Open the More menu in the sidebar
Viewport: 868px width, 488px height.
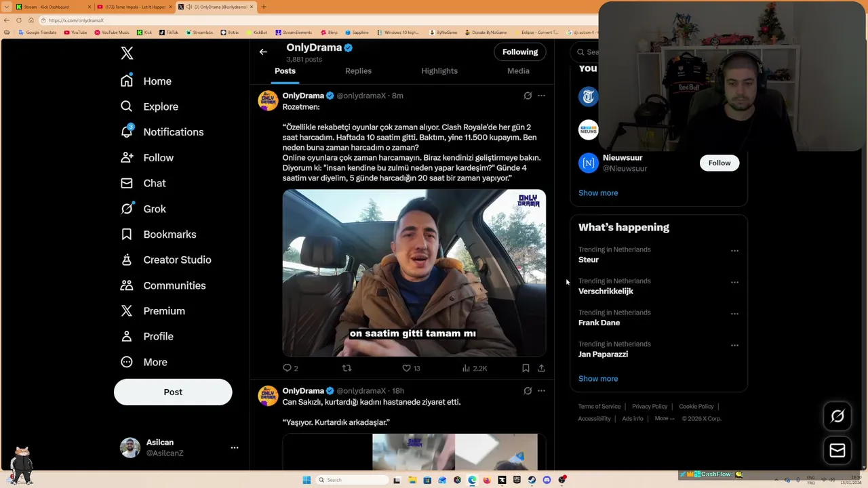[x=144, y=362]
